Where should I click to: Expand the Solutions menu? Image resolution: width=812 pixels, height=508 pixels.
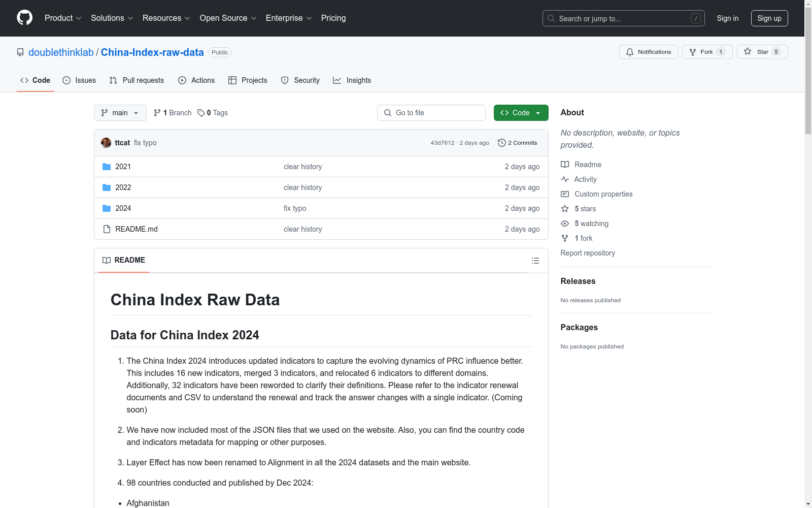pos(112,18)
